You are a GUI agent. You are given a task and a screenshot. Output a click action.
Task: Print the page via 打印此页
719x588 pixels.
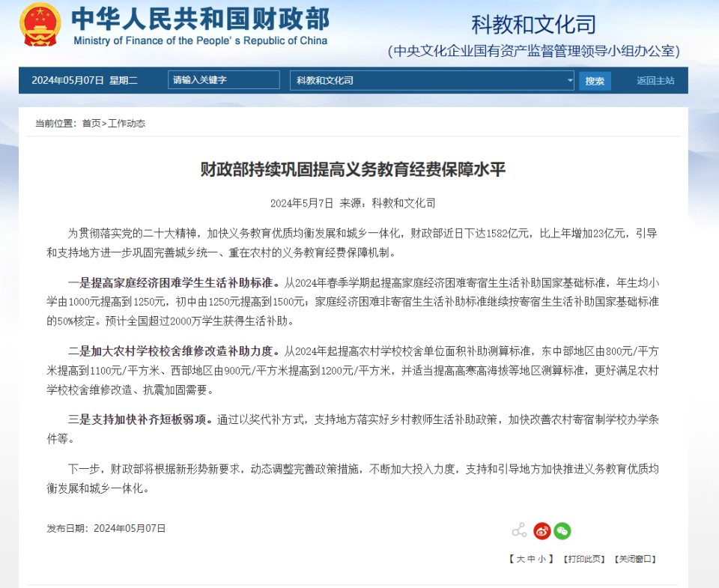point(584,558)
